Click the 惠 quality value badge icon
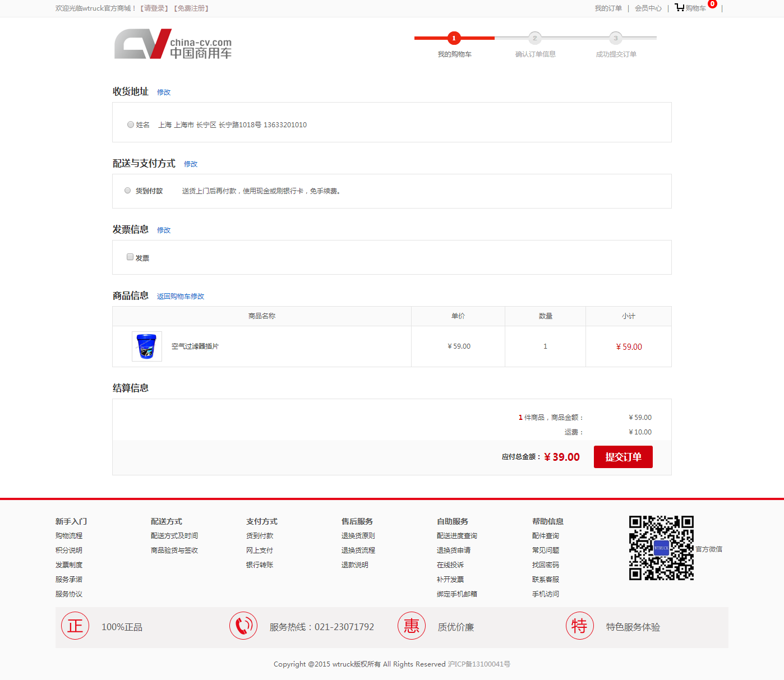The height and width of the screenshot is (680, 784). tap(412, 626)
